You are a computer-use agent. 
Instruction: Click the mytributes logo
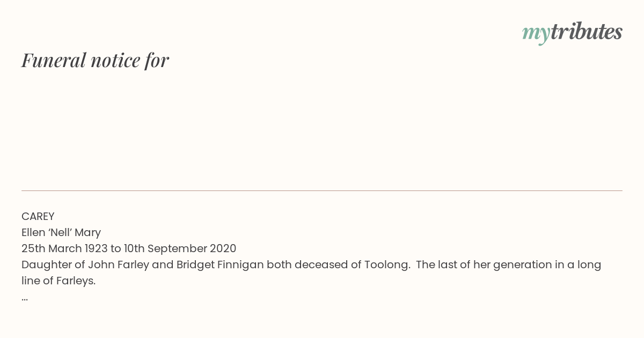[572, 32]
